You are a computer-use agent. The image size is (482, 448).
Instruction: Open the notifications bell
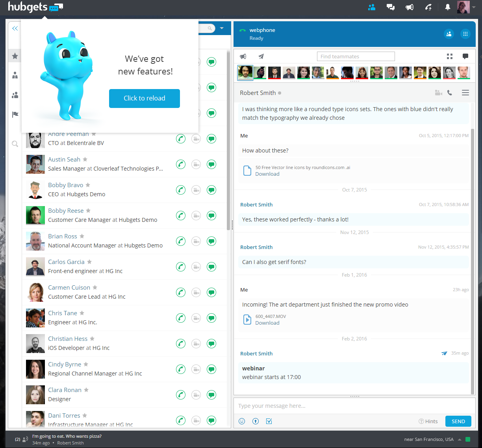[x=448, y=7]
